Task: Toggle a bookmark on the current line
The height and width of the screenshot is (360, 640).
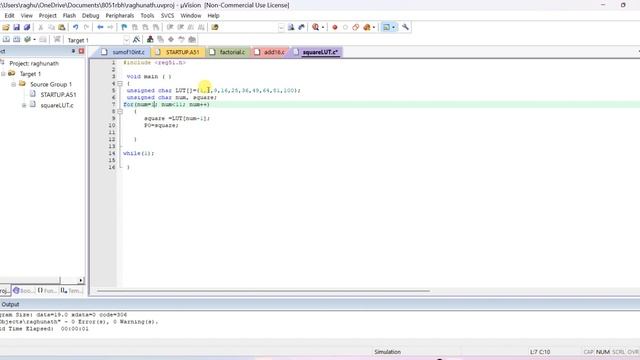Action: pyautogui.click(x=124, y=27)
